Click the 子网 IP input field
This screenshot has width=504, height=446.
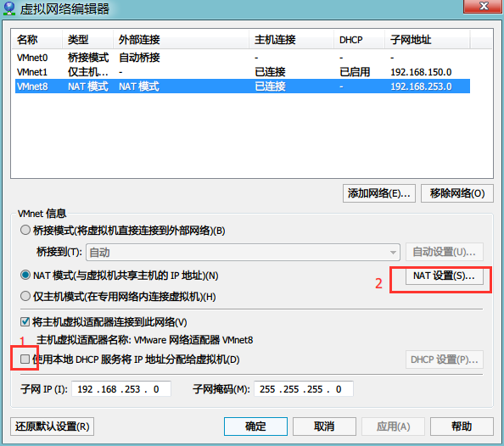coord(121,389)
